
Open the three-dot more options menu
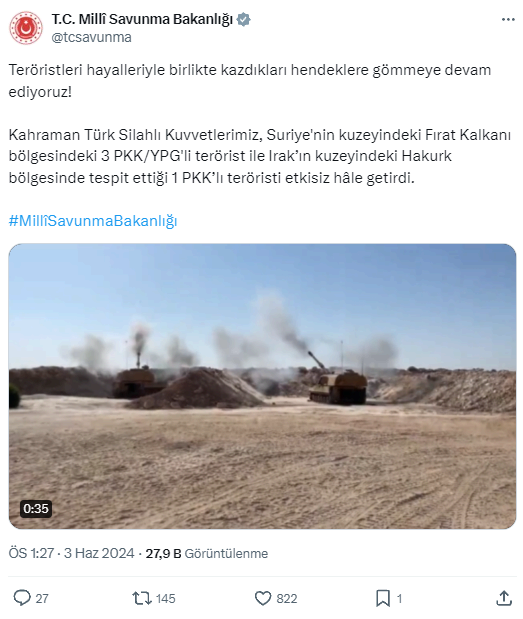tap(508, 19)
